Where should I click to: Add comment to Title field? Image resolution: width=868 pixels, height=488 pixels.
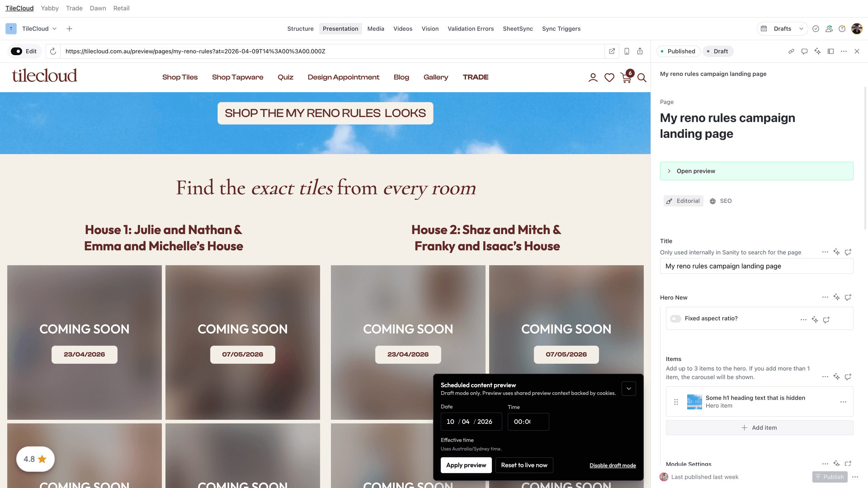(848, 252)
